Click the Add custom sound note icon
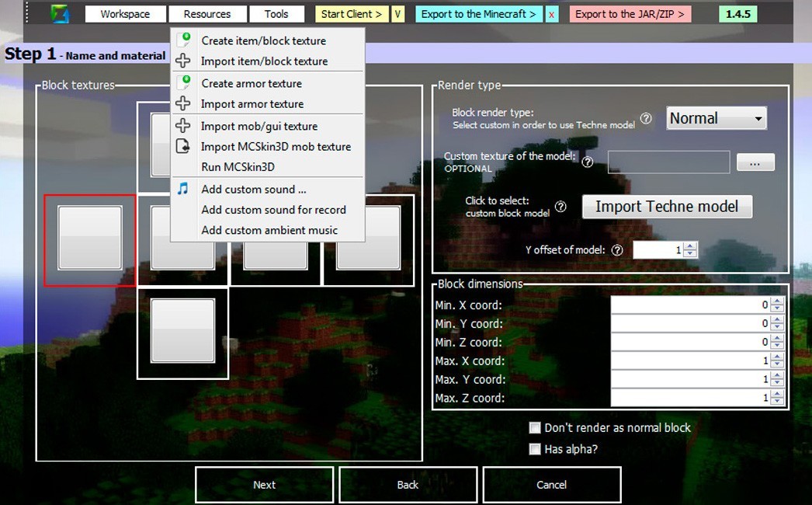 click(185, 189)
